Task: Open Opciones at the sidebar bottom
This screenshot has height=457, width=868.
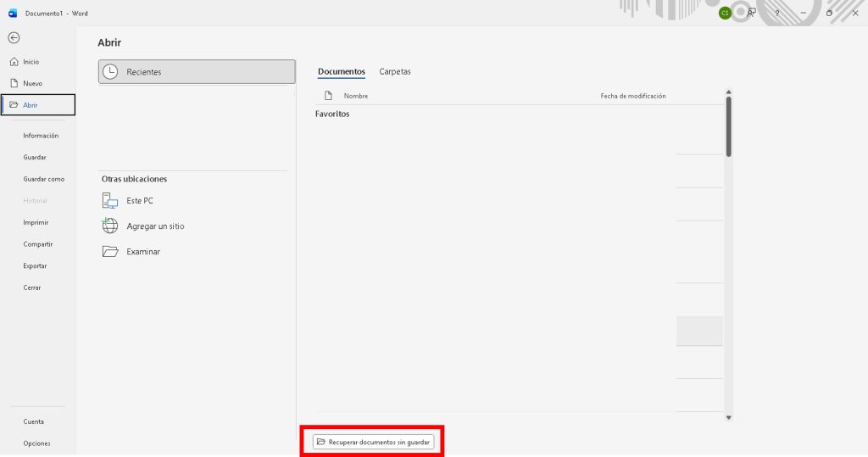Action: [36, 443]
